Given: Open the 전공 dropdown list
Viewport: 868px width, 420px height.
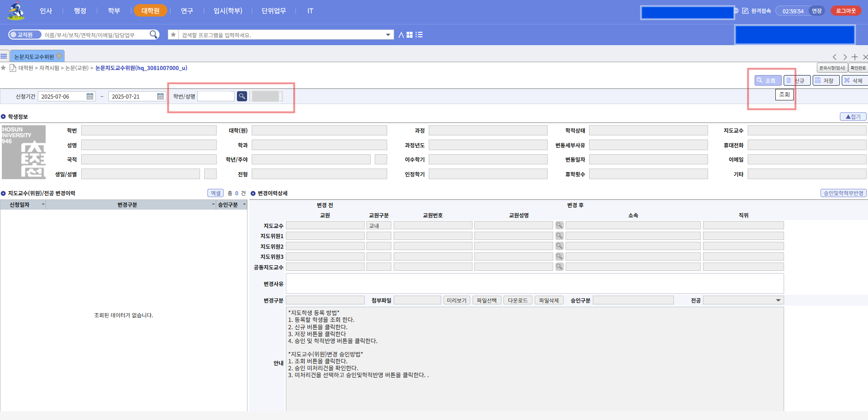Looking at the screenshot, I should pos(778,300).
